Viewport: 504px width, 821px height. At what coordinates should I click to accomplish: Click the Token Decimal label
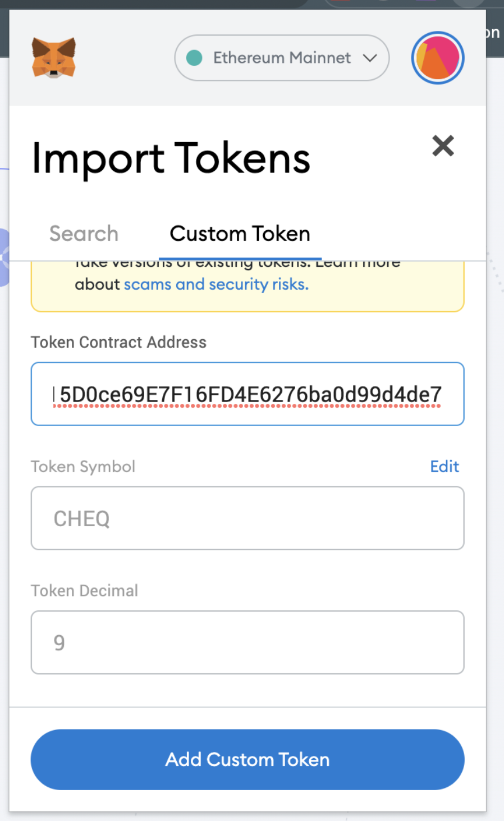tap(84, 591)
